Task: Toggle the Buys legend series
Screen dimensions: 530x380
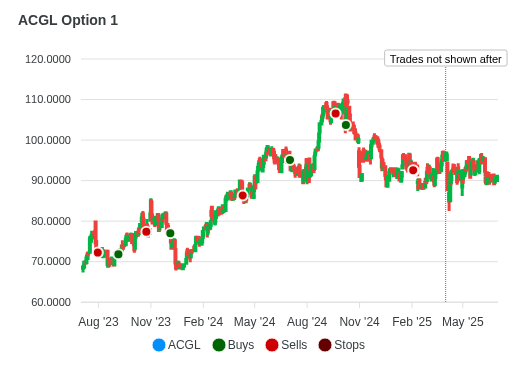Action: pos(233,345)
